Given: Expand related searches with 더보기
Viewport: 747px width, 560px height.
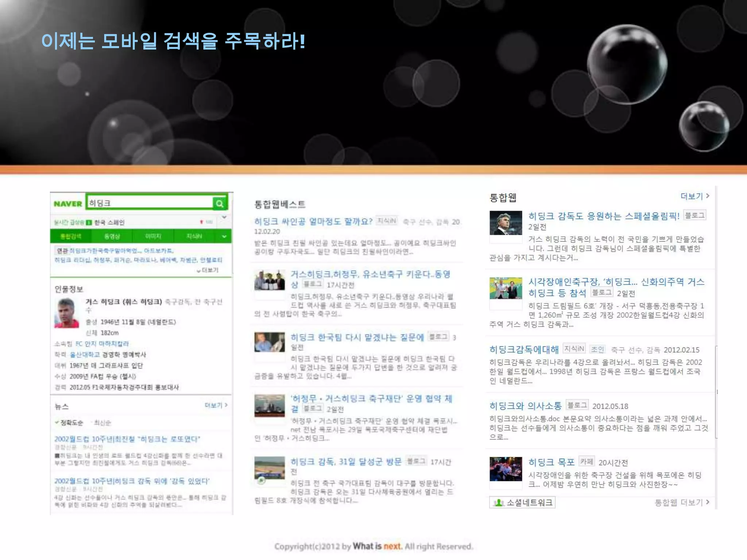Looking at the screenshot, I should click(x=208, y=270).
